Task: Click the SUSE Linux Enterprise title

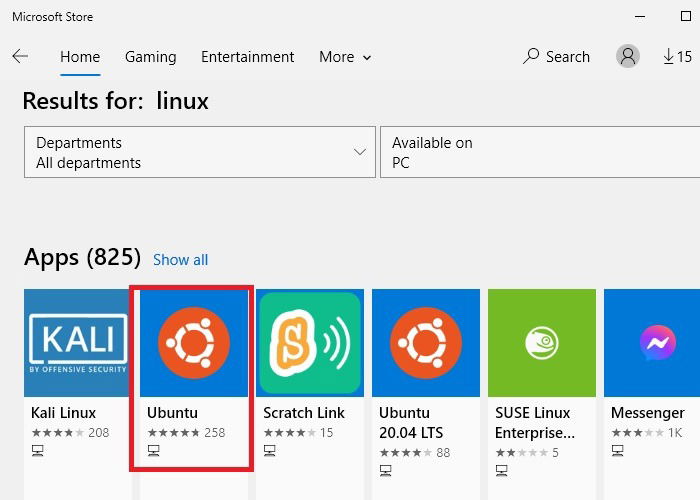Action: tap(535, 423)
